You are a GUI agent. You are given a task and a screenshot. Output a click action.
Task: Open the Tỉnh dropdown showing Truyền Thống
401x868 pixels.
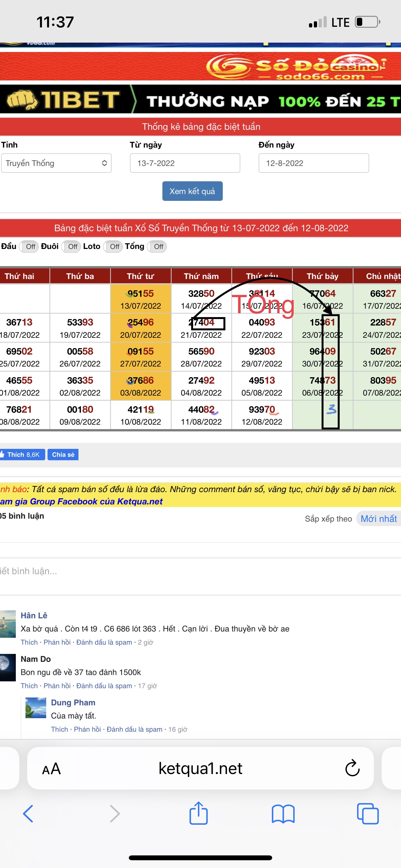[56, 163]
